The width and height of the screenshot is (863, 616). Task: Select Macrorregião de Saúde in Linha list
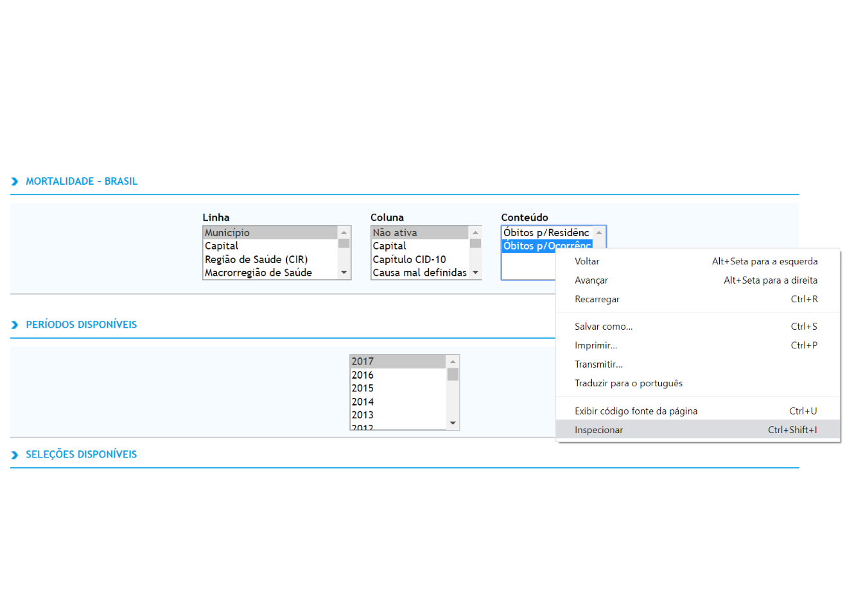[x=258, y=273]
